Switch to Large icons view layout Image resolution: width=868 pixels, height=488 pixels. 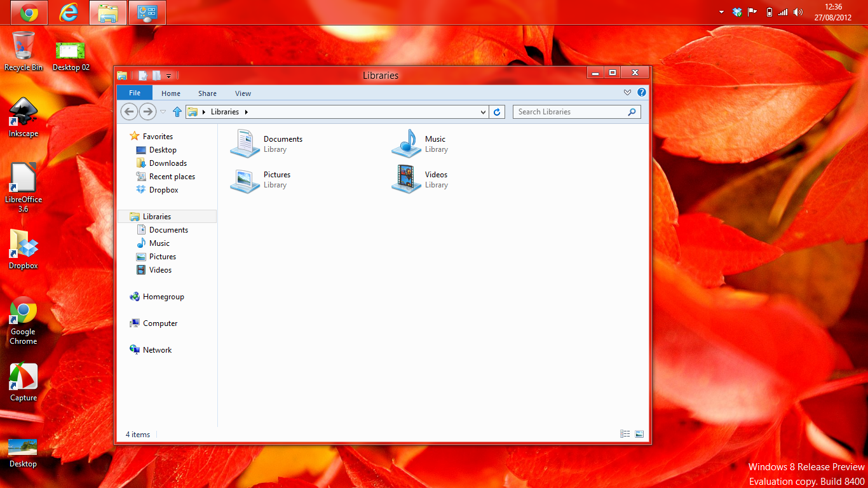click(x=639, y=434)
